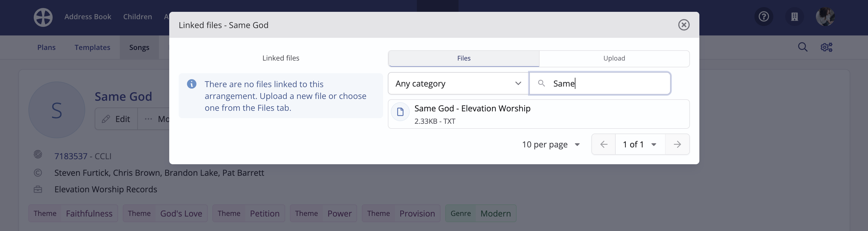Click the Theme Petition tag
This screenshot has width=868, height=231.
click(249, 214)
